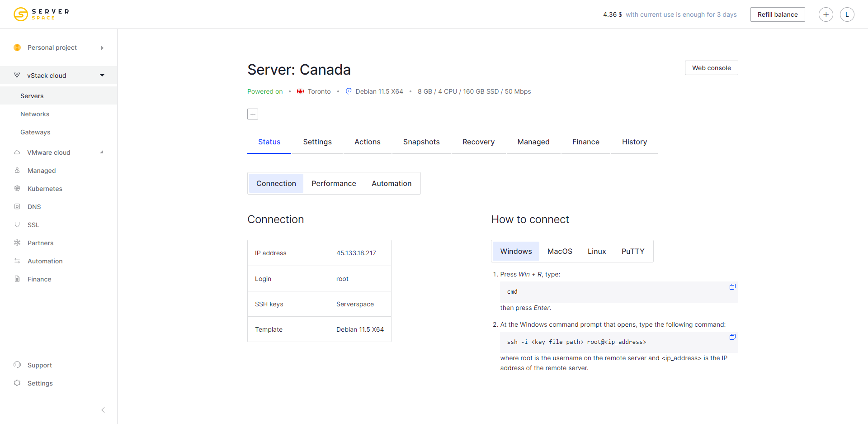Click the Login value root
Screen dimensions: 868x424
pyautogui.click(x=342, y=279)
